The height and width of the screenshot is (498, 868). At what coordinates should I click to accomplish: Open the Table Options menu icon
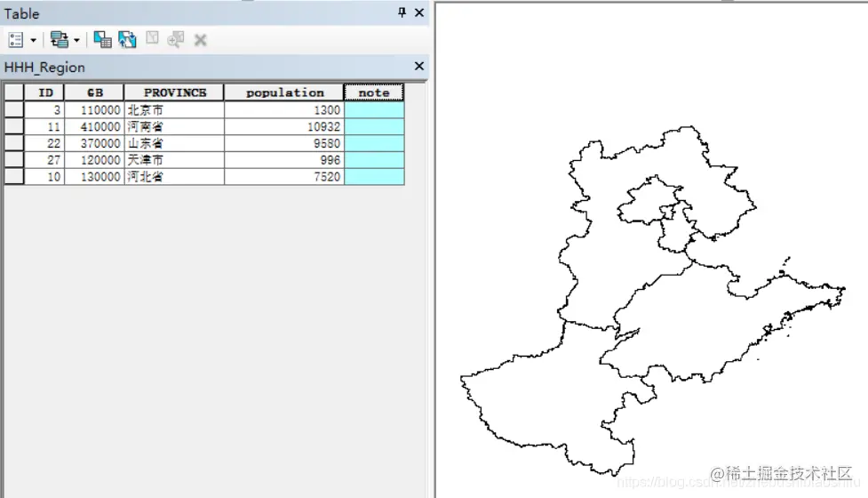tap(16, 40)
